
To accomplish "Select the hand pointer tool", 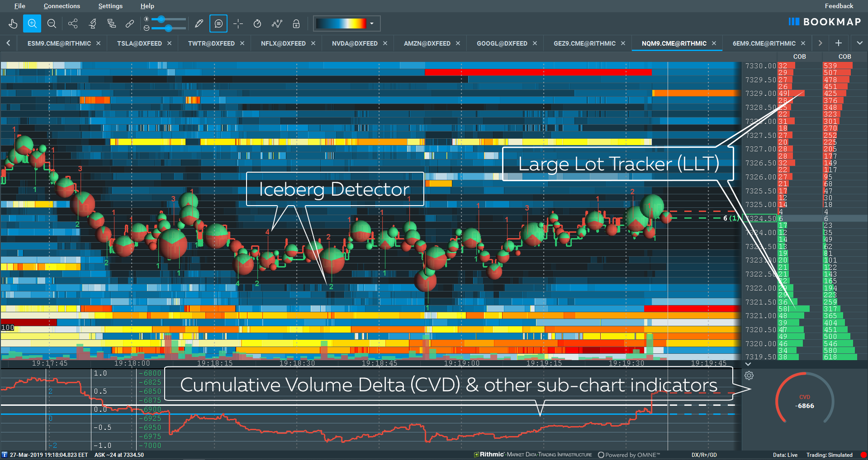I will 13,23.
